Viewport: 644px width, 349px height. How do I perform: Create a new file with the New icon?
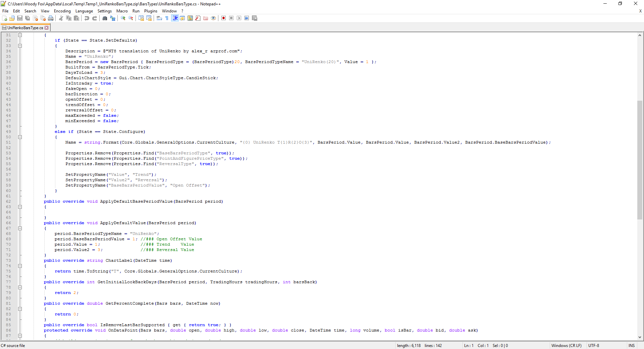(x=4, y=18)
